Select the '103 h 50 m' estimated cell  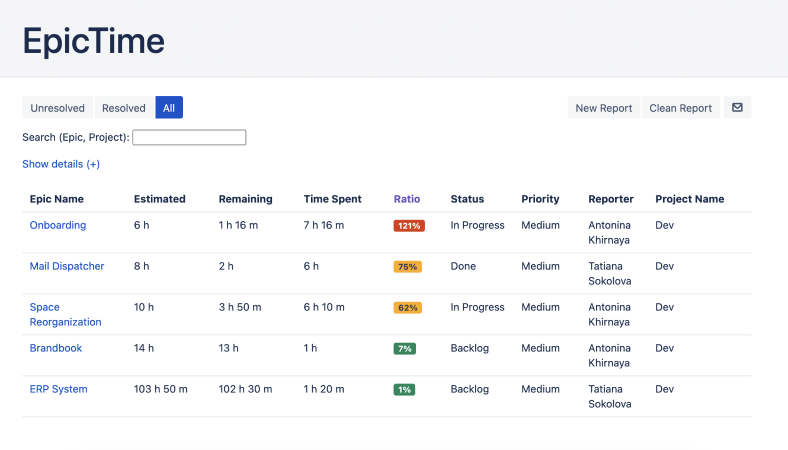click(x=160, y=389)
